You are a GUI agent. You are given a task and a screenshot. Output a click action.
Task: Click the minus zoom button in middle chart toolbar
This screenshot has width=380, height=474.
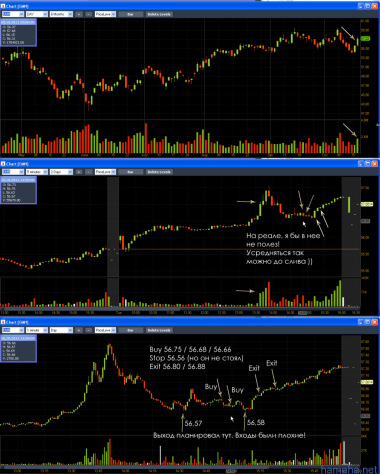coord(89,172)
